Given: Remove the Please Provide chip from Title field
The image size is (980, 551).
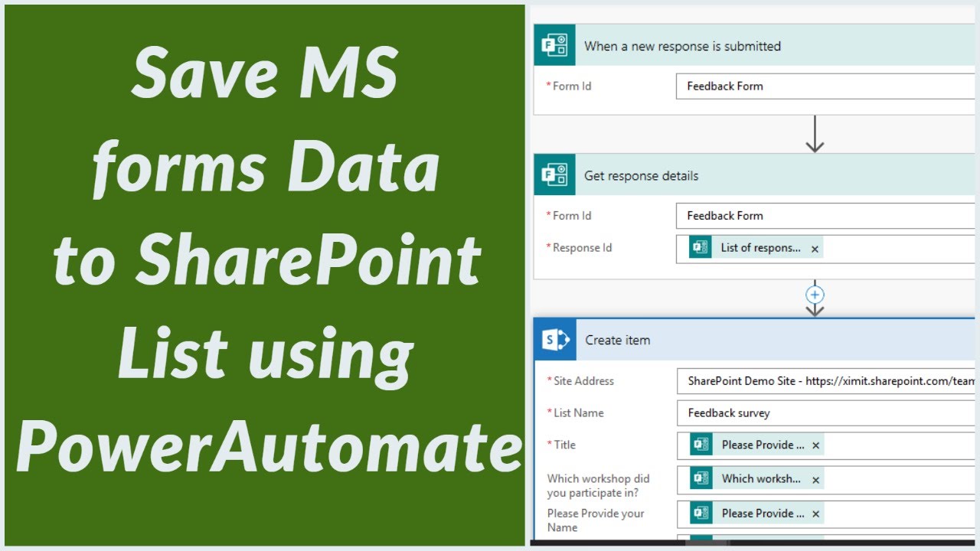Looking at the screenshot, I should [x=815, y=445].
